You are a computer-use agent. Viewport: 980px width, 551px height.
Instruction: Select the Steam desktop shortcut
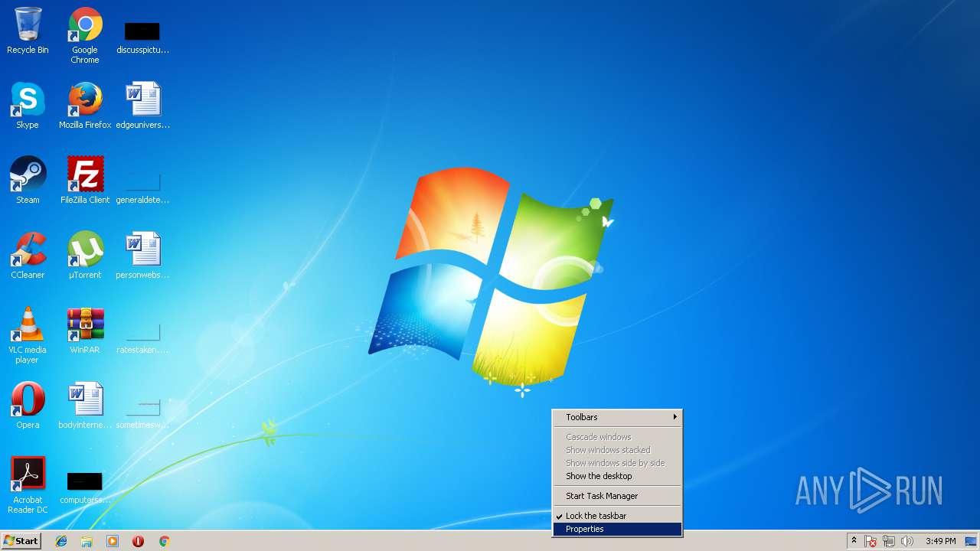tap(28, 181)
